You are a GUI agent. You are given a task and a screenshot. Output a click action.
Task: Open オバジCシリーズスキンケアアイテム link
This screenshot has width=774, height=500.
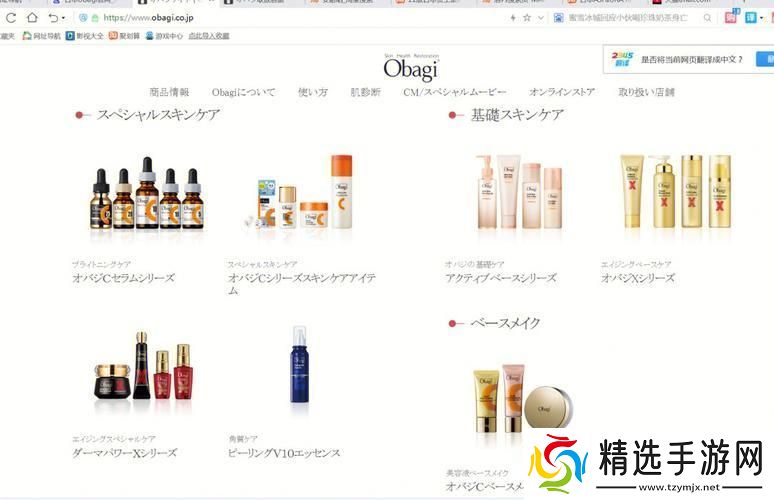(301, 284)
